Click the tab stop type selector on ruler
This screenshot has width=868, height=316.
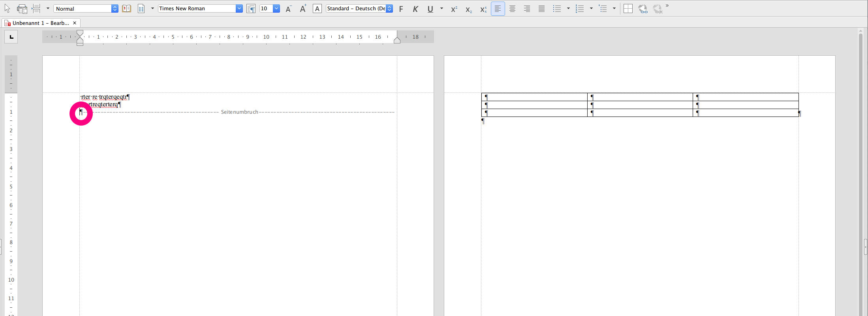tap(11, 37)
